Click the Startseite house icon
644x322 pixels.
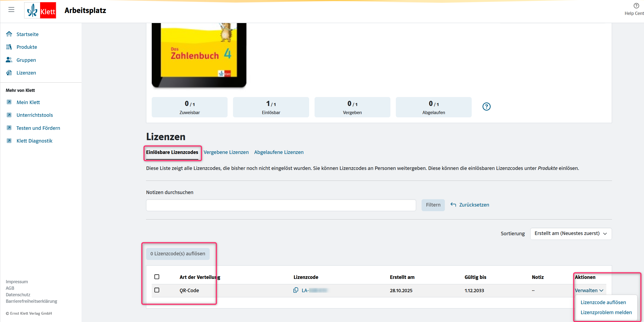pyautogui.click(x=9, y=34)
